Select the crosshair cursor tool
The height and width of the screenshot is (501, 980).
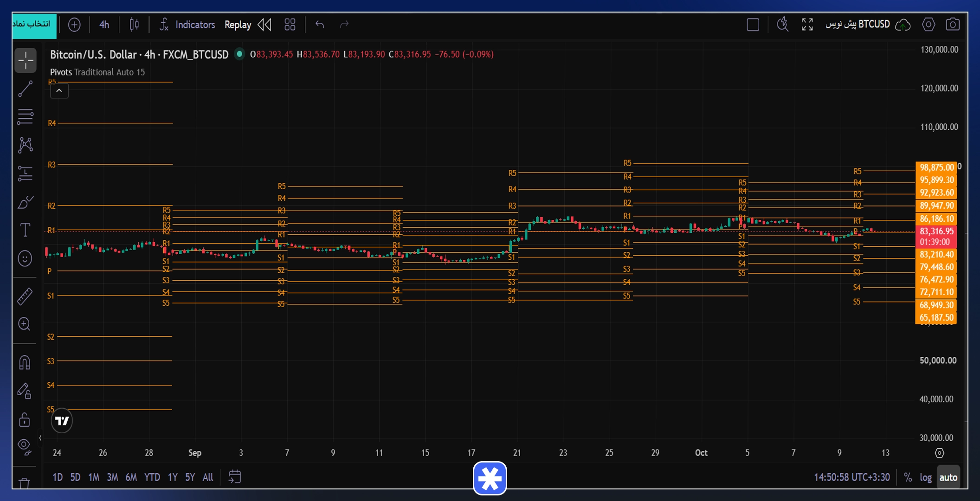coord(26,60)
